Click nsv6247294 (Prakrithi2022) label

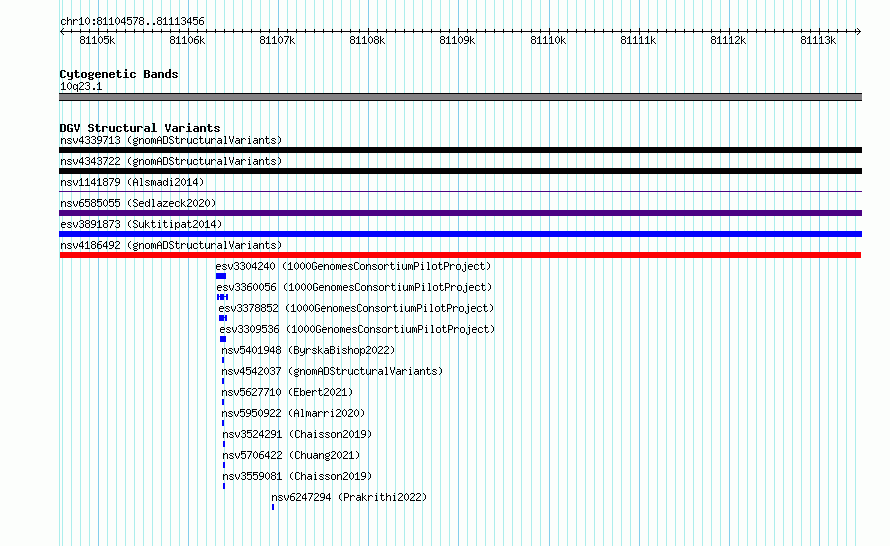[349, 497]
